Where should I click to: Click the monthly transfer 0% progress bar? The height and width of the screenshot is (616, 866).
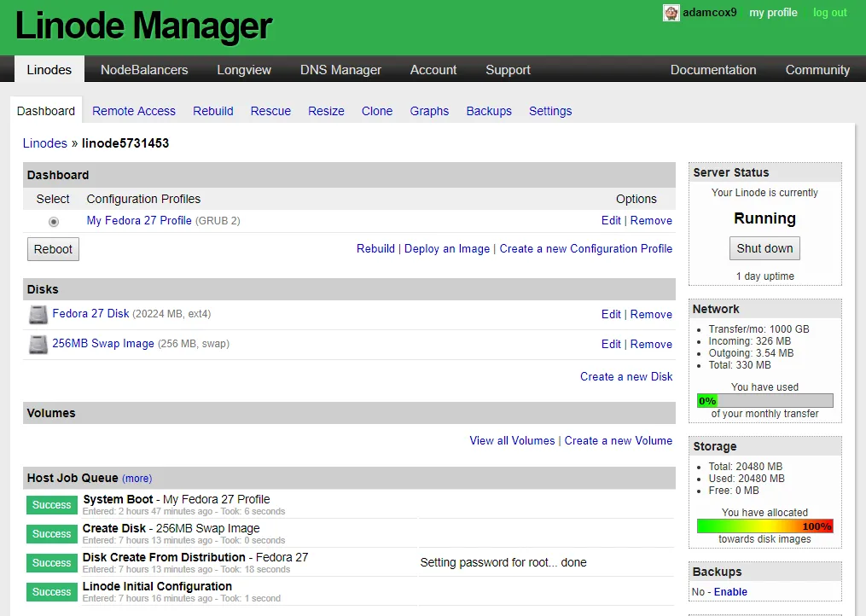click(x=765, y=400)
